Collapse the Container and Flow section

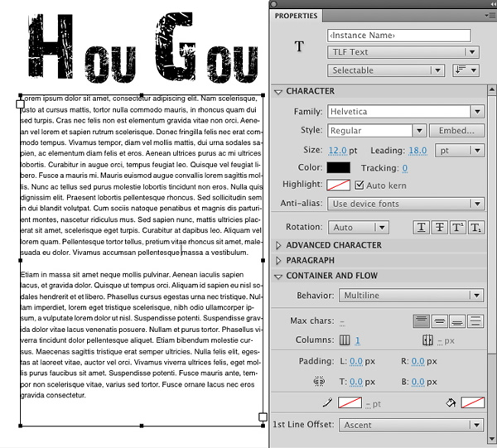(x=278, y=276)
